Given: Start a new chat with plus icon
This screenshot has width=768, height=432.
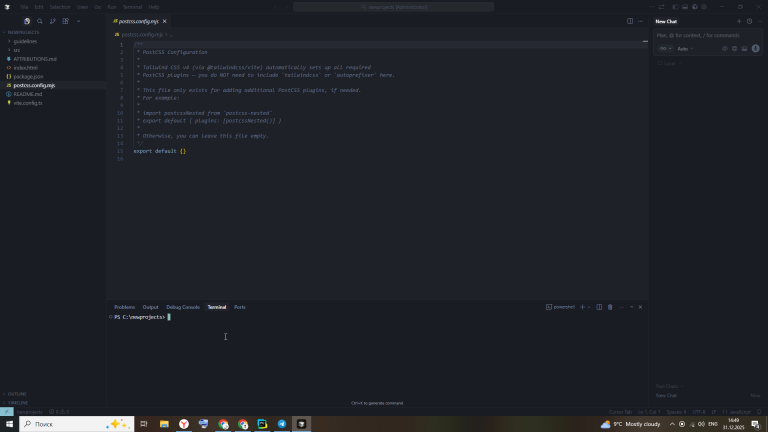Looking at the screenshot, I should pyautogui.click(x=739, y=21).
